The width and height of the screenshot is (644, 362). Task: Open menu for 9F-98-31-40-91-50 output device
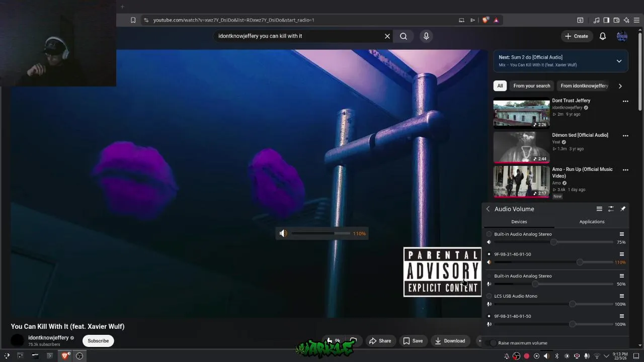[622, 254]
